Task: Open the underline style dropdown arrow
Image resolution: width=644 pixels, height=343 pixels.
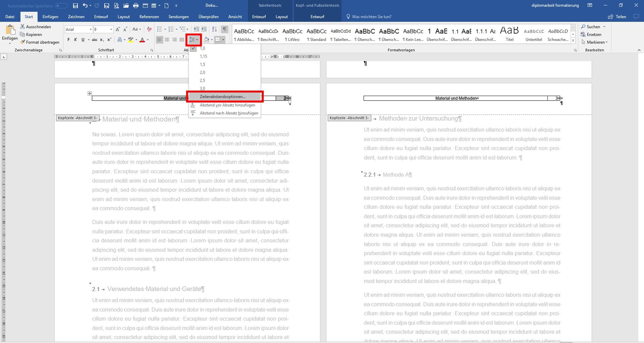Action: click(x=89, y=40)
